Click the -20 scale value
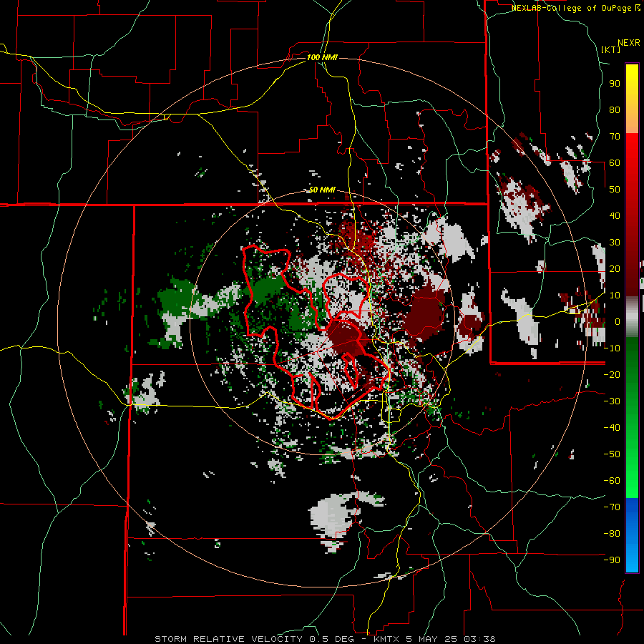644x644 pixels. pos(612,374)
